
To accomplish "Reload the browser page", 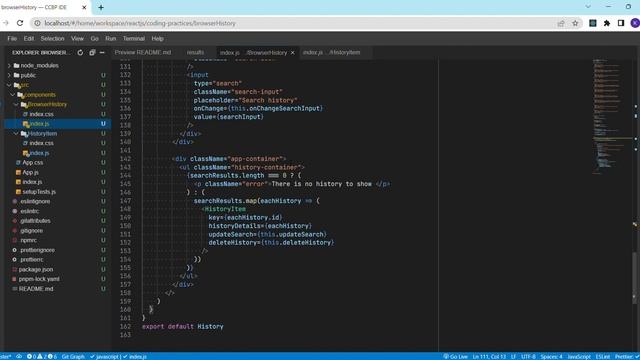I will pos(20,23).
